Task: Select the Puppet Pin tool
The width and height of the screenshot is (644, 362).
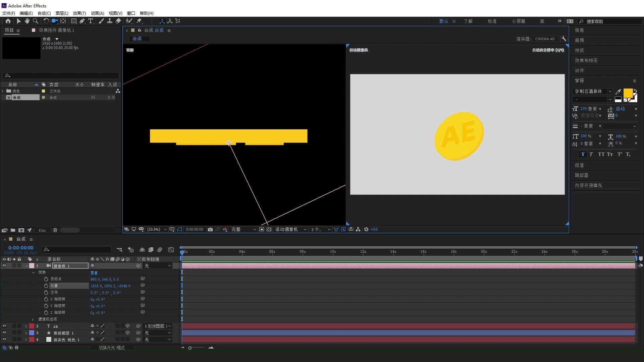Action: coord(139,21)
